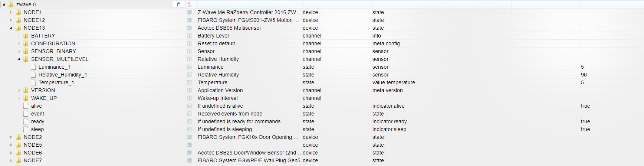Viewport: 644px width, 166px height.
Task: Expand the WAKE_UP channel folder
Action: (x=19, y=98)
